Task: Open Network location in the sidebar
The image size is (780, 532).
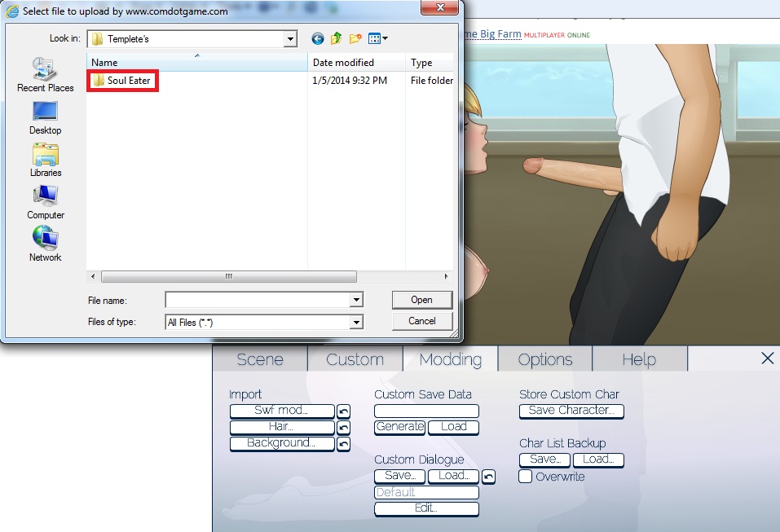Action: [x=45, y=244]
